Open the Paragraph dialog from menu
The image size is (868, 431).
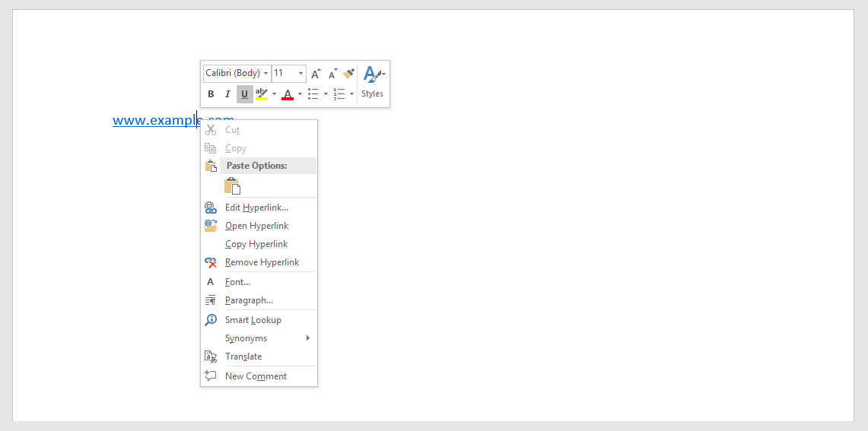[x=249, y=300]
